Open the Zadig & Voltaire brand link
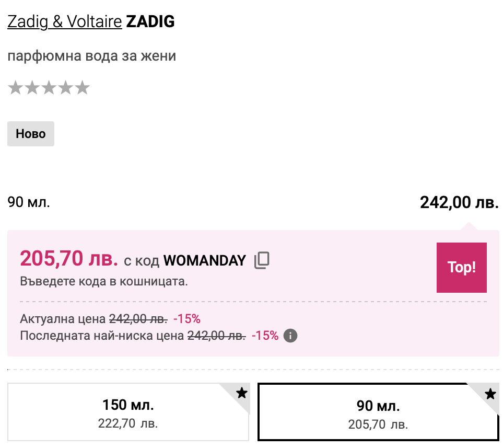 coord(65,22)
